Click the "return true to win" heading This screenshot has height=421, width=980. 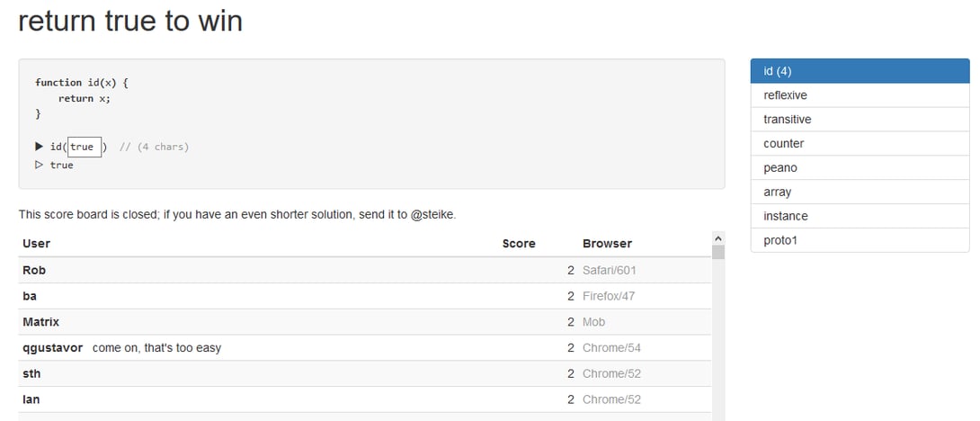click(x=130, y=22)
